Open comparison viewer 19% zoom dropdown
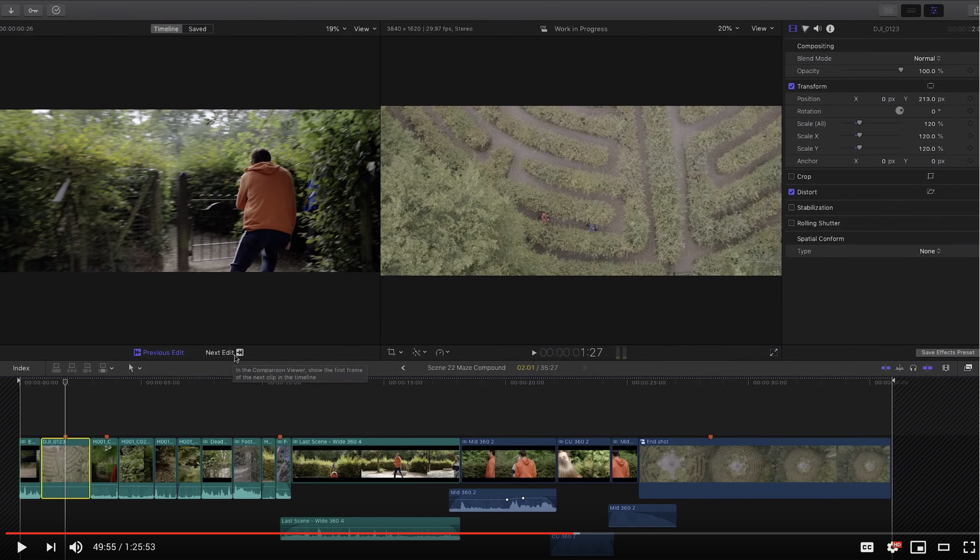This screenshot has width=980, height=560. pos(336,29)
